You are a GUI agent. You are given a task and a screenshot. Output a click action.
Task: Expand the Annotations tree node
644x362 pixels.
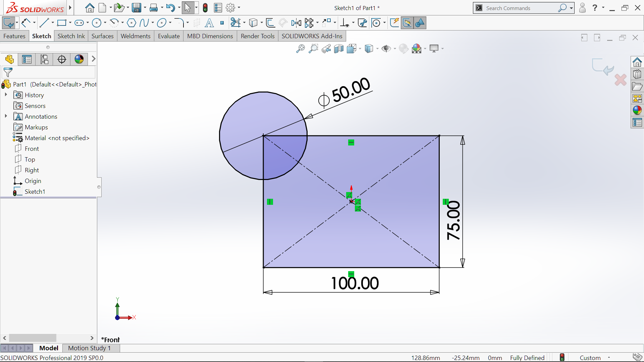point(6,116)
